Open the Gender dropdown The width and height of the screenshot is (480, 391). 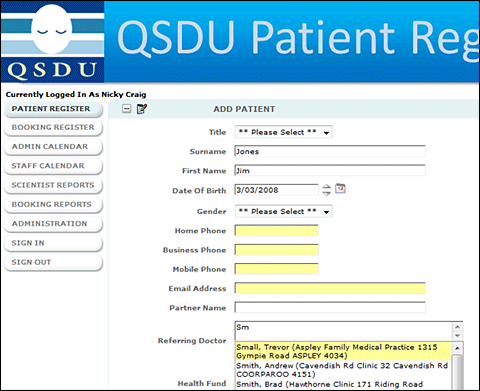tap(283, 211)
